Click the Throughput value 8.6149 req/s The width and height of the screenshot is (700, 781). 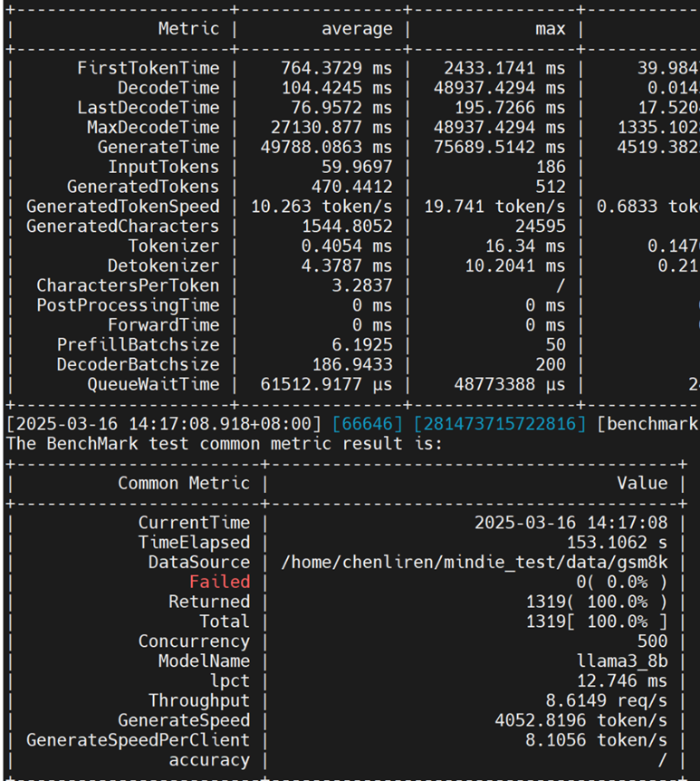tap(604, 700)
